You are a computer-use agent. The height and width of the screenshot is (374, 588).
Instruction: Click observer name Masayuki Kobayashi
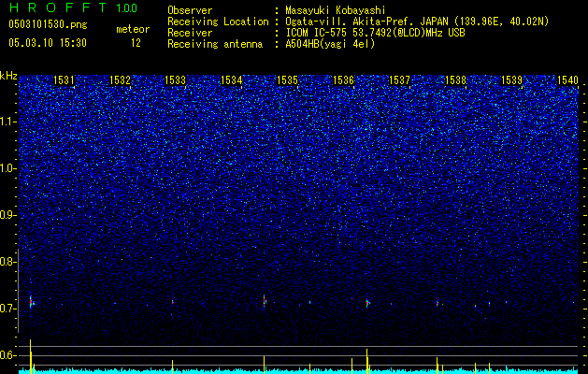[x=335, y=10]
